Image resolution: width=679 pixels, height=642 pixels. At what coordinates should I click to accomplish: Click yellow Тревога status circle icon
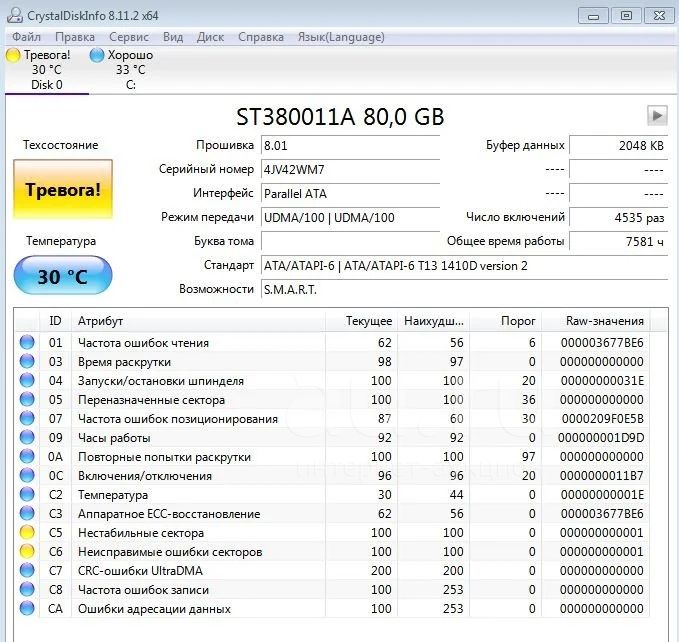[13, 55]
